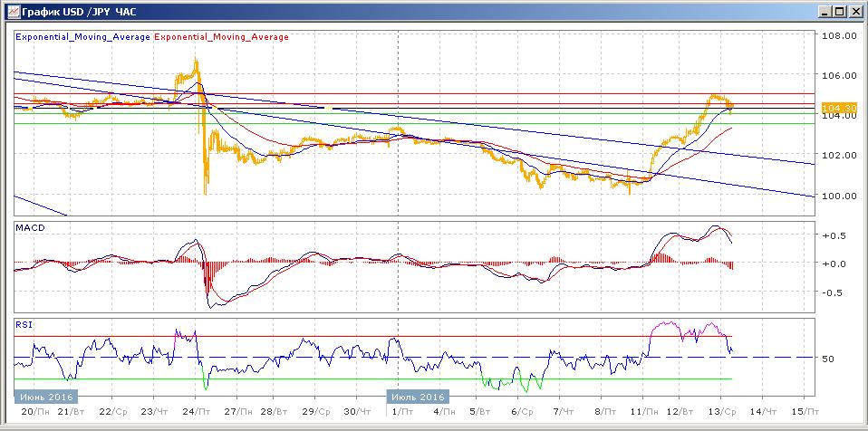Click the 50 level RSI axis label
Viewport: 868px width, 431px height.
[829, 359]
